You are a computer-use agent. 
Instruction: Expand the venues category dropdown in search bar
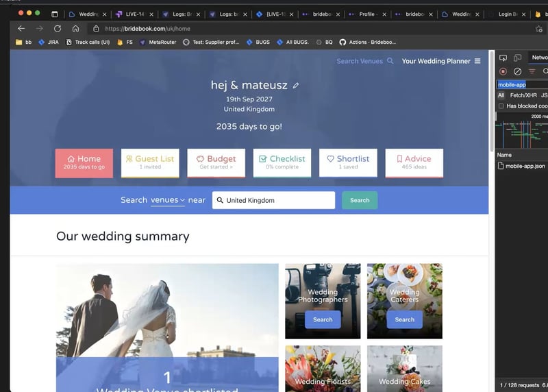coord(168,200)
